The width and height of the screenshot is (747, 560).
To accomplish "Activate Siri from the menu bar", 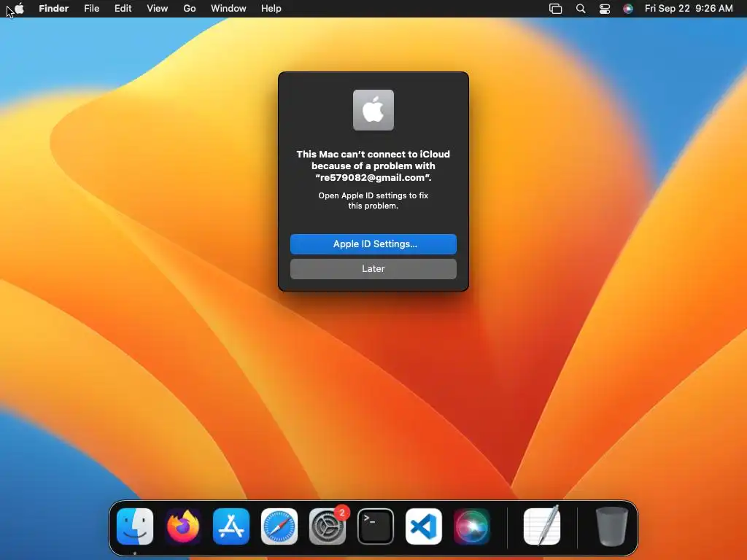I will click(628, 9).
